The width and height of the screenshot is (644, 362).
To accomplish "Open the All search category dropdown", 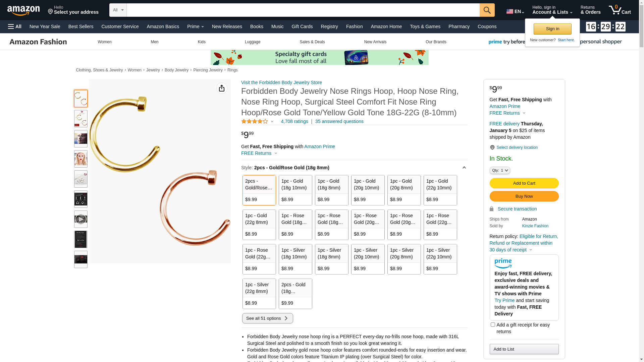I will (118, 10).
